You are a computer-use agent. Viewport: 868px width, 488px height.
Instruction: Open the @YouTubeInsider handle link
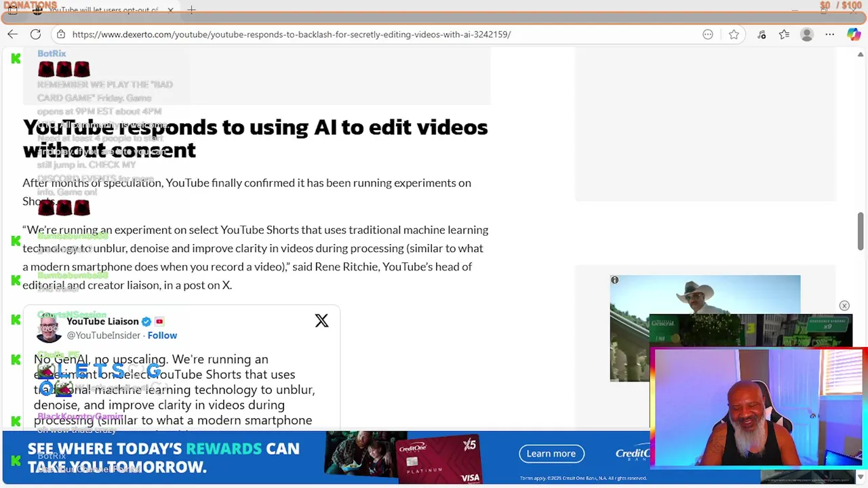point(104,335)
